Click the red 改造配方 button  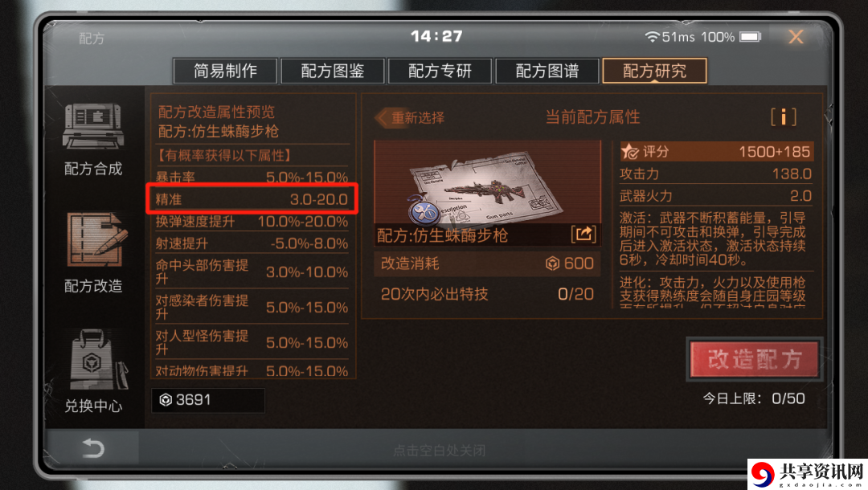tap(754, 360)
